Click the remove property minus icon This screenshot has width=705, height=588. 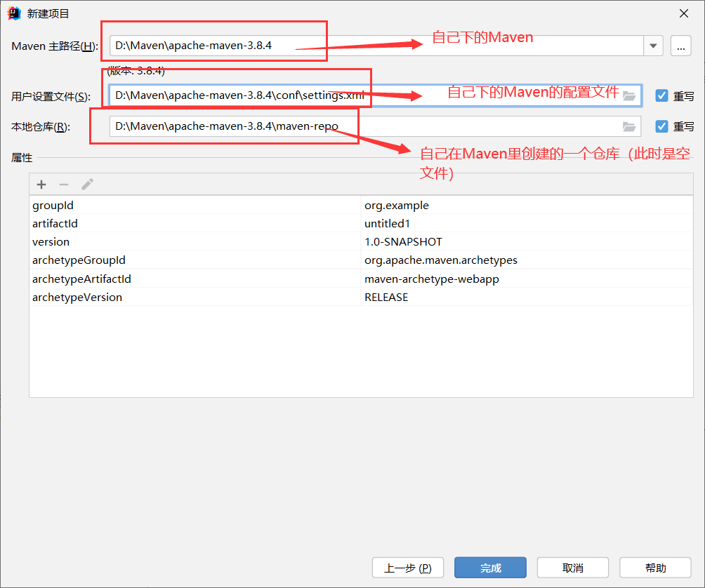pyautogui.click(x=64, y=185)
